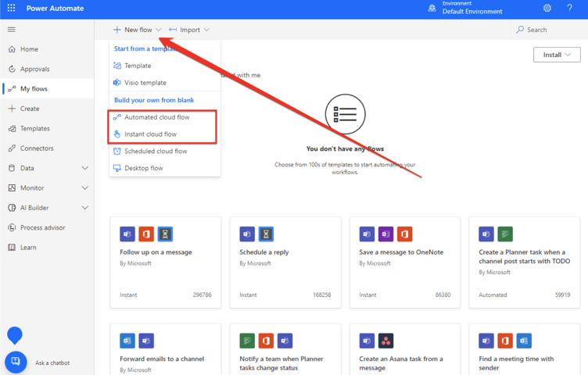Click the Search input field
Screen dimensions: 588x375
[549, 30]
